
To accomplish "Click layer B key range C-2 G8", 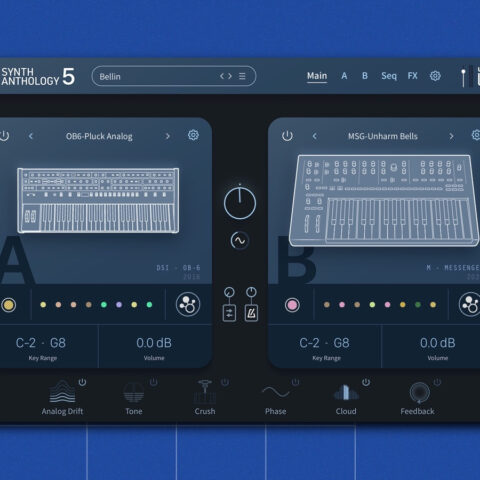I will click(324, 343).
